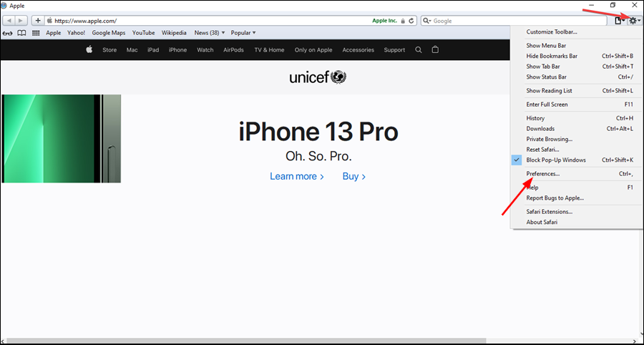Click Buy link for iPhone 13 Pro

tap(354, 176)
